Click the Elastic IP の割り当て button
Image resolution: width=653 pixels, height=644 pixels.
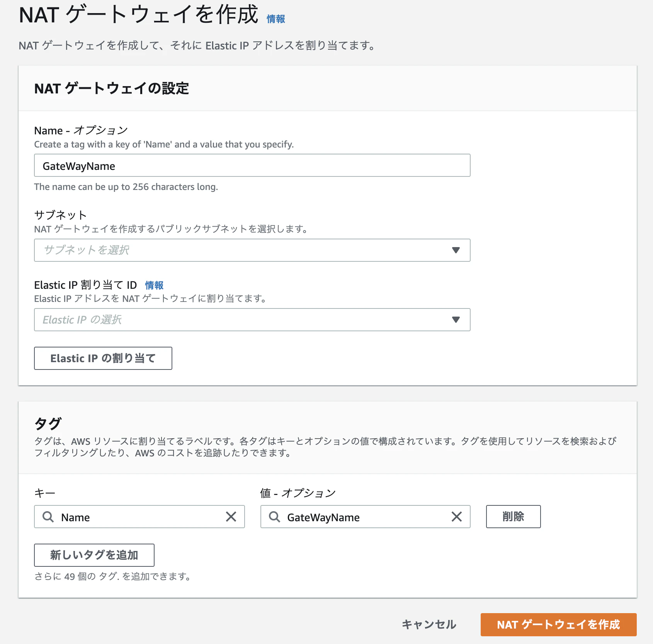click(x=103, y=358)
